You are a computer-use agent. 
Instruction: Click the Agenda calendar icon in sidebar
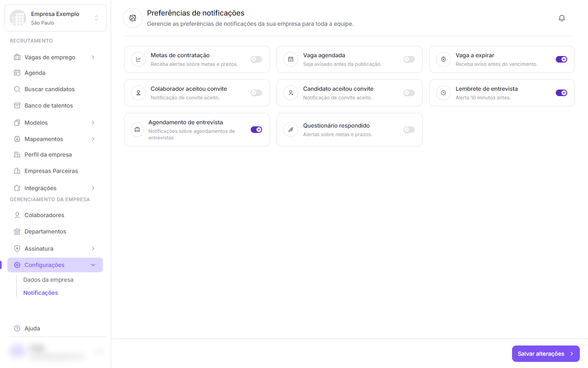click(17, 73)
